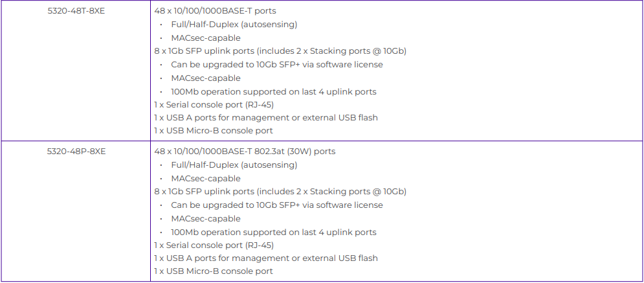The width and height of the screenshot is (644, 283).
Task: Click first MACsec-capable bullet under 5320-48P-8XE
Action: click(205, 179)
